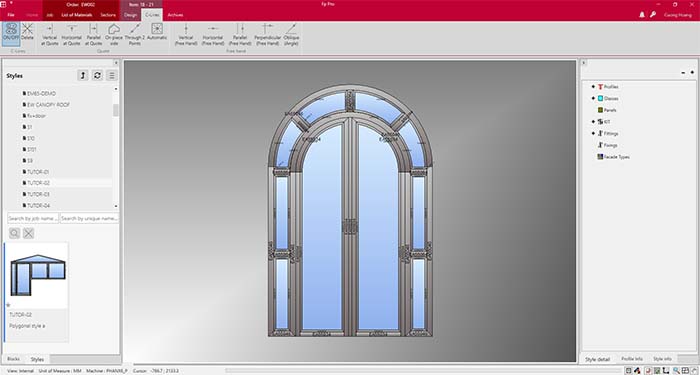
Task: Open the List of Materials tab
Action: [77, 15]
